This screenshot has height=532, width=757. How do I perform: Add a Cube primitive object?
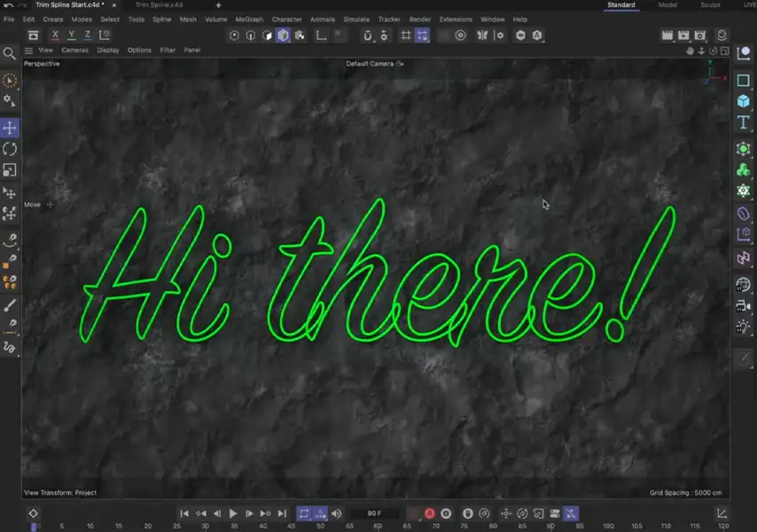pos(743,101)
